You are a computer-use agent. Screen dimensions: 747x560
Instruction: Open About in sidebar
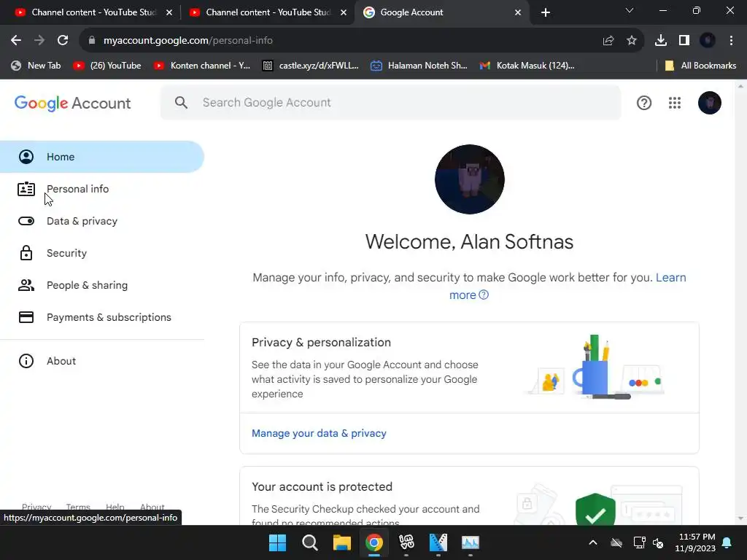(x=102, y=361)
